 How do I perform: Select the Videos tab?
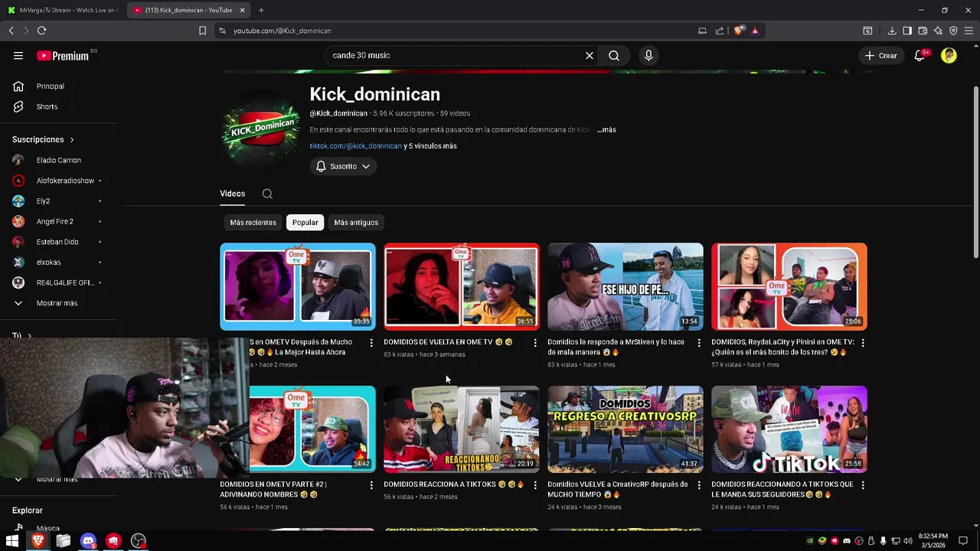233,194
